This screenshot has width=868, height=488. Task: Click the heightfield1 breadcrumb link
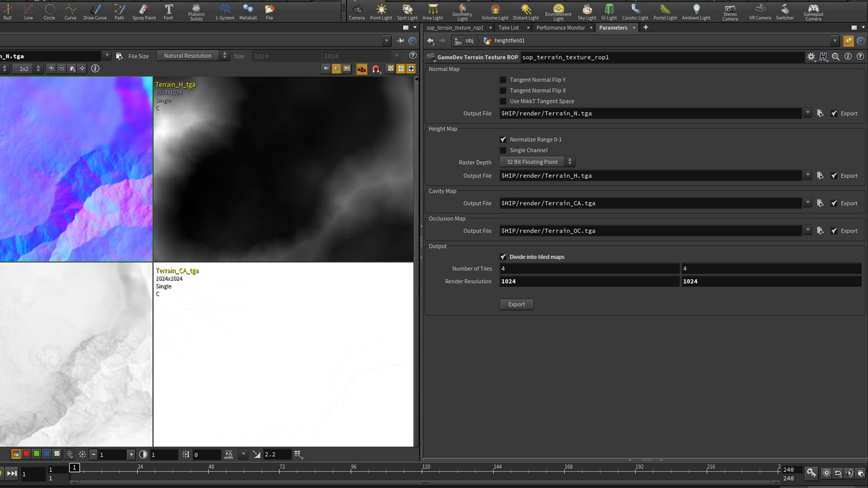pyautogui.click(x=509, y=41)
